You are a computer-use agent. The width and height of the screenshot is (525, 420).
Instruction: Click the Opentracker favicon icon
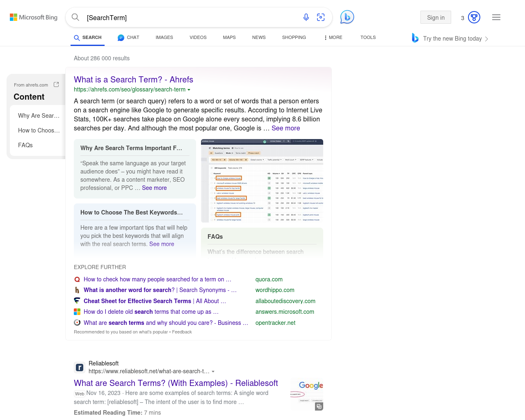[77, 322]
